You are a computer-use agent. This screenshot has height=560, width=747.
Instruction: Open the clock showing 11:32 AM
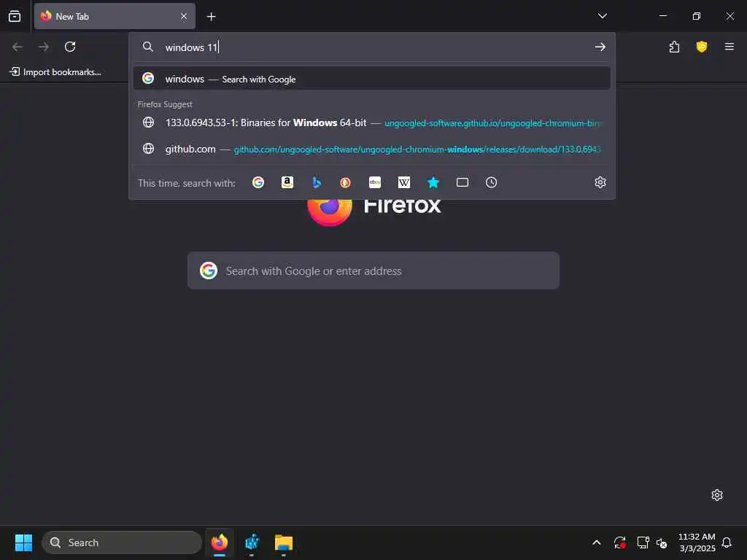(x=697, y=542)
